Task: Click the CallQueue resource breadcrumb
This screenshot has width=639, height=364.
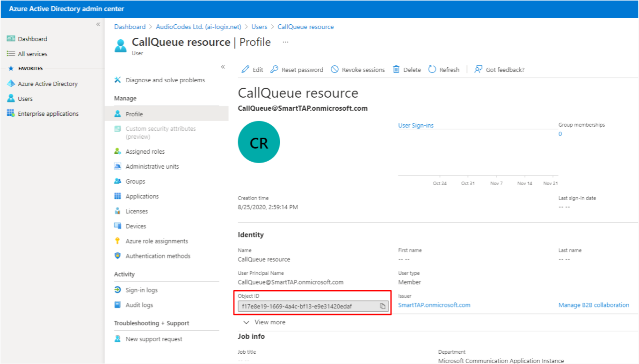Action: click(x=305, y=27)
